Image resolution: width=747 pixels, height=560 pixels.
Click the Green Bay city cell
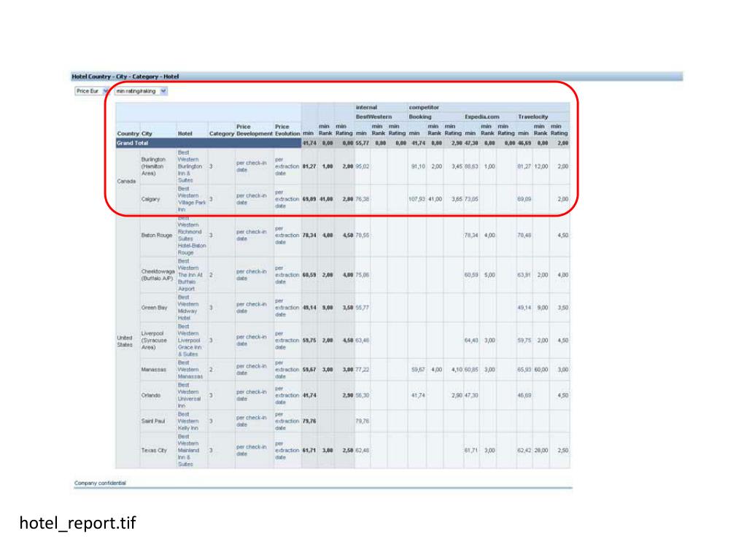pyautogui.click(x=154, y=308)
